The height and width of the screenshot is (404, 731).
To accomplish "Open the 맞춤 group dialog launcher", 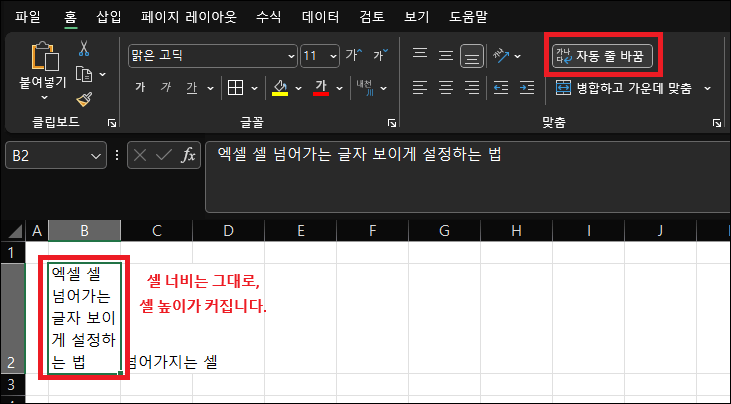I will (717, 123).
